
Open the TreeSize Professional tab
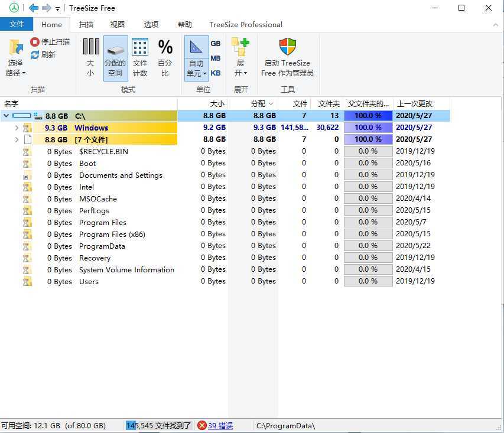[x=246, y=25]
